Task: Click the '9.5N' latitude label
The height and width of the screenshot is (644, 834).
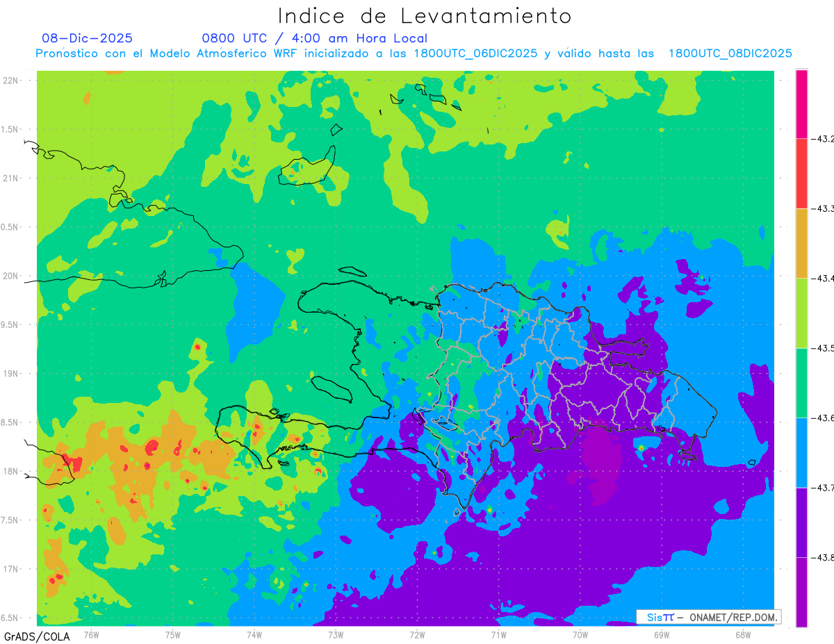Action: tap(10, 324)
